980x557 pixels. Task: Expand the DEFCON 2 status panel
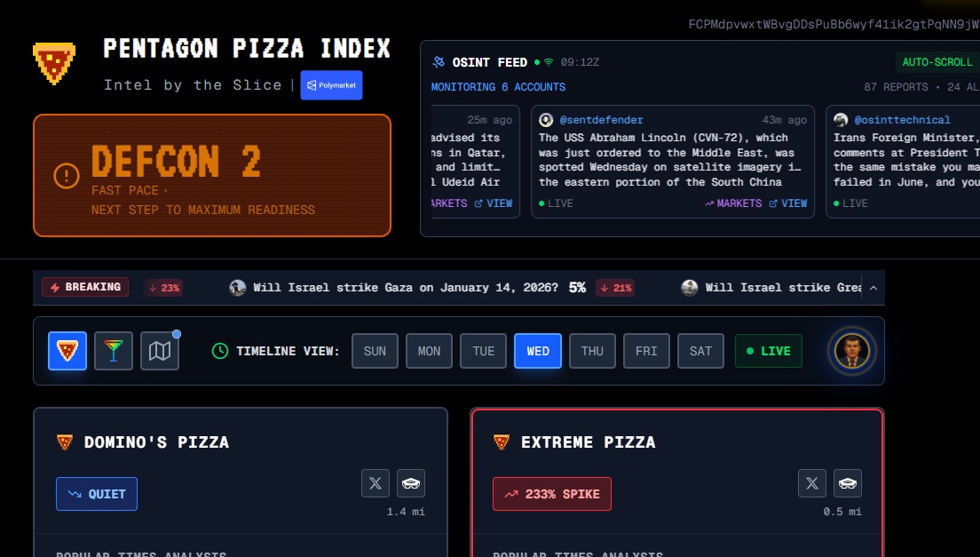click(x=212, y=176)
